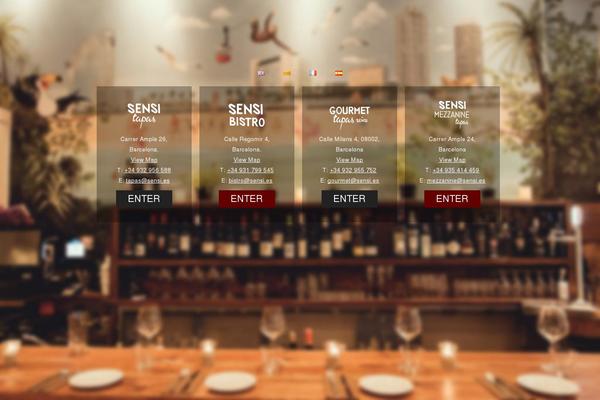
Task: Choose the French flag language icon
Action: pos(313,73)
